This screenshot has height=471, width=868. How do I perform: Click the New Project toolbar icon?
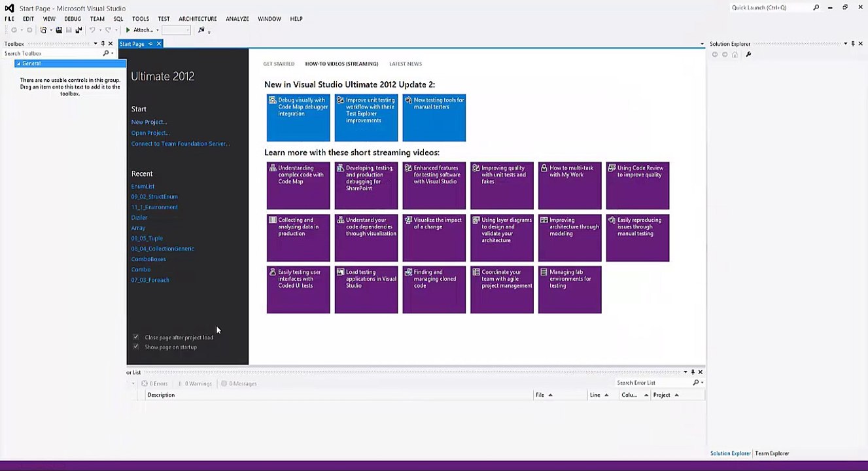coord(43,30)
